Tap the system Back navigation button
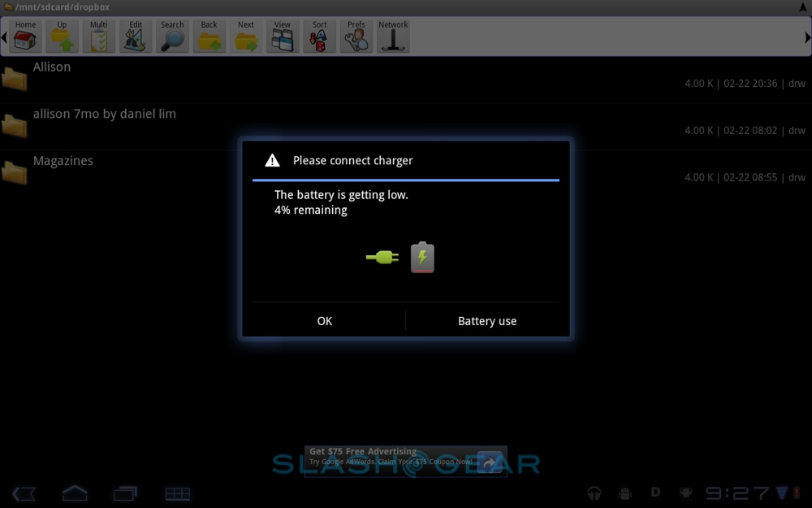 coord(24,493)
